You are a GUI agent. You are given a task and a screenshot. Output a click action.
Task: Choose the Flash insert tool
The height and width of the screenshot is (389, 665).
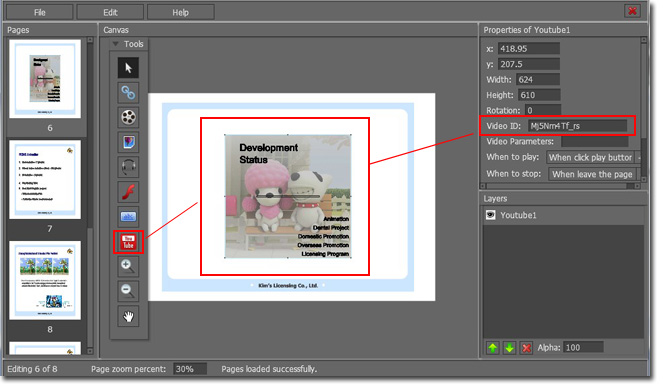coord(129,192)
